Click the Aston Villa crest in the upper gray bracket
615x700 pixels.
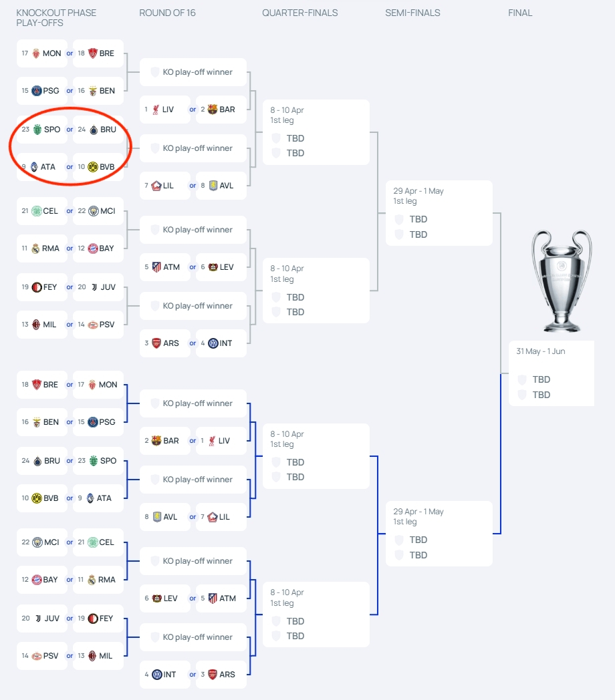(x=213, y=186)
